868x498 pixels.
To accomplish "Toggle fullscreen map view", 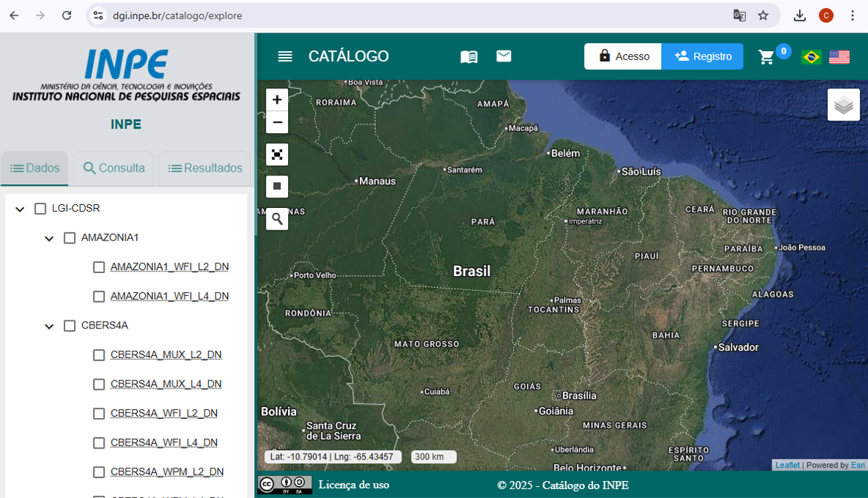I will click(x=277, y=155).
